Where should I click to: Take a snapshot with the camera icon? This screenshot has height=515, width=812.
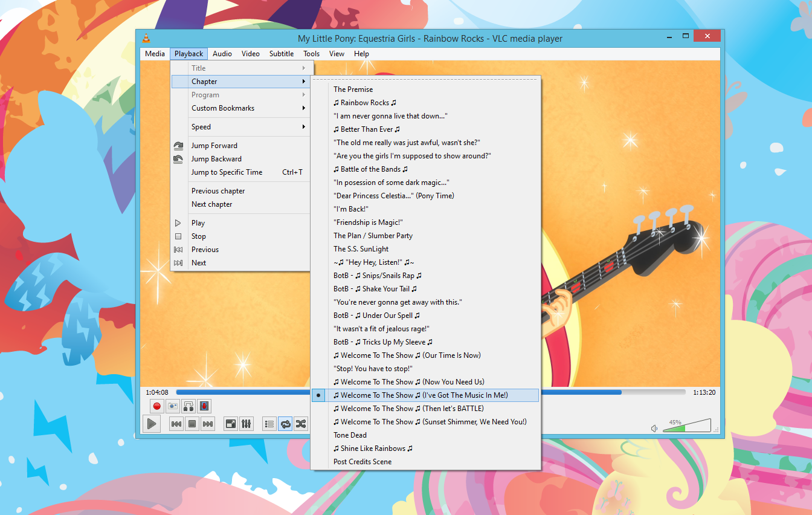point(173,406)
